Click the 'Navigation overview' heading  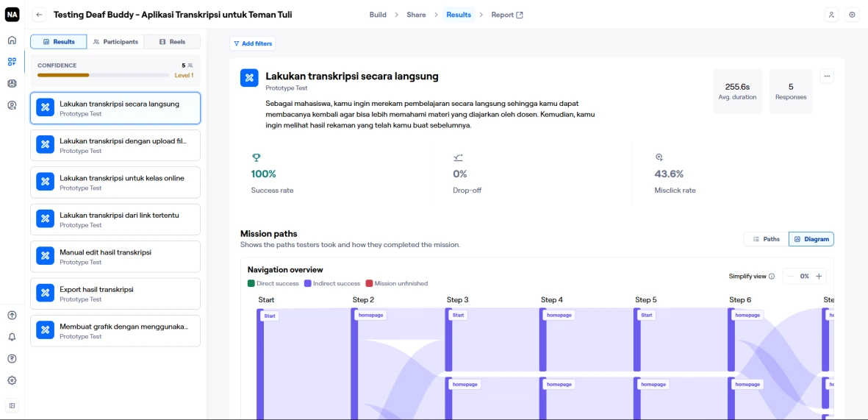(x=285, y=270)
